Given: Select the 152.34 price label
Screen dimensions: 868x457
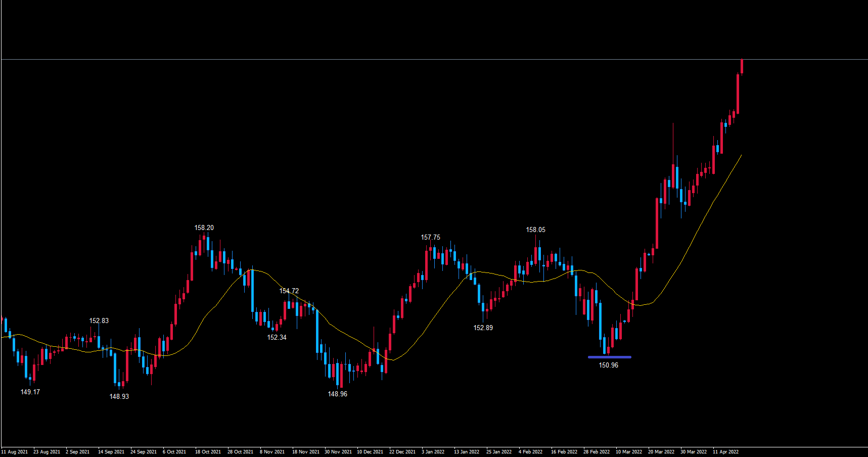Looking at the screenshot, I should tap(277, 337).
